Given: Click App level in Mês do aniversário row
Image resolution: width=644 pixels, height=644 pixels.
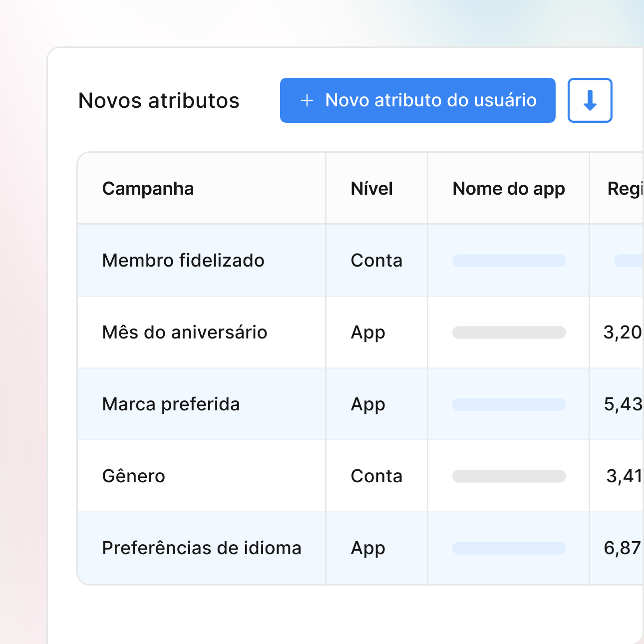Looking at the screenshot, I should 368,332.
